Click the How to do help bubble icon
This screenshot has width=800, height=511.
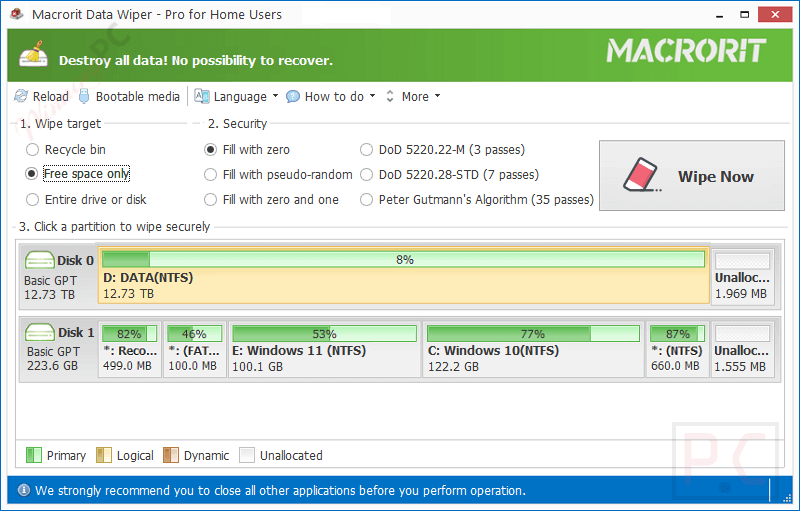pos(293,96)
